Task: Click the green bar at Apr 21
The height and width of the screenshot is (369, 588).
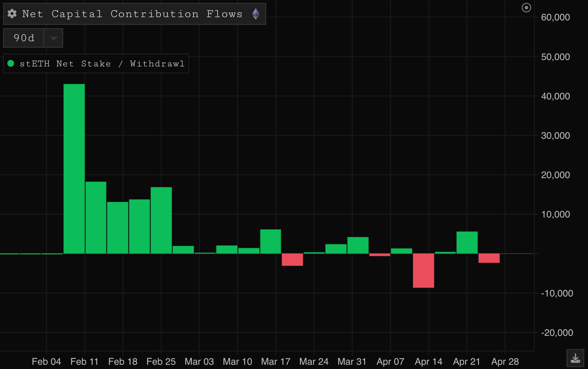Action: tap(467, 243)
